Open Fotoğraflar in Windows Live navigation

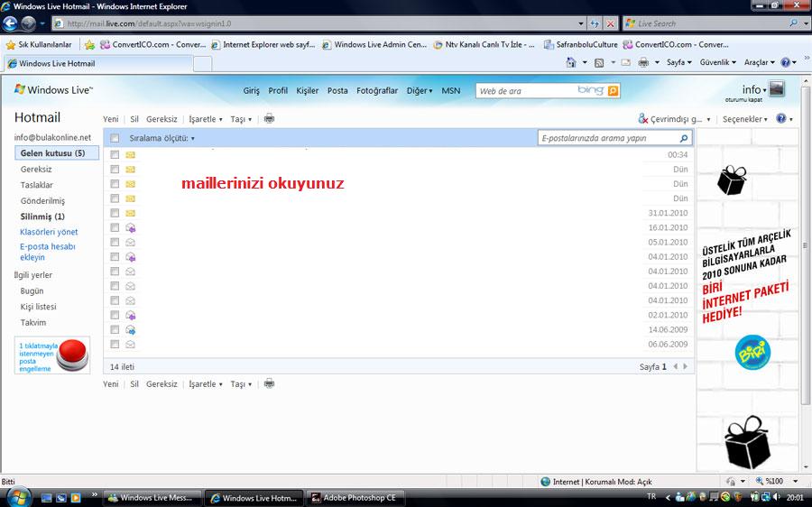pos(377,90)
